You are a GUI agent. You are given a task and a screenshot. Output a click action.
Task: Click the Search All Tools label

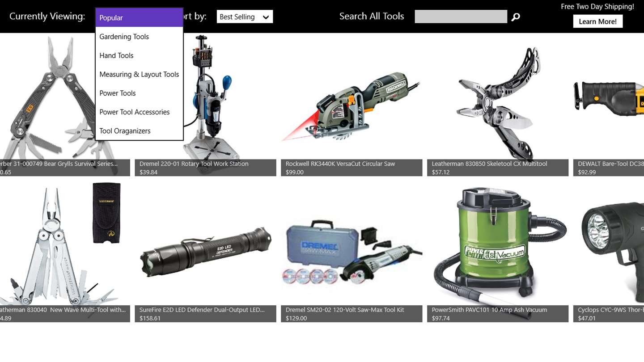[372, 16]
